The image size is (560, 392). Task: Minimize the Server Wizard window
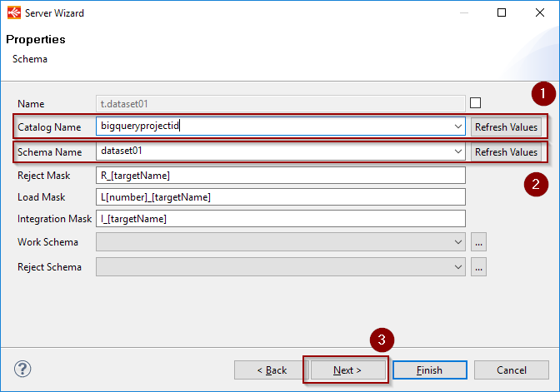click(x=464, y=12)
